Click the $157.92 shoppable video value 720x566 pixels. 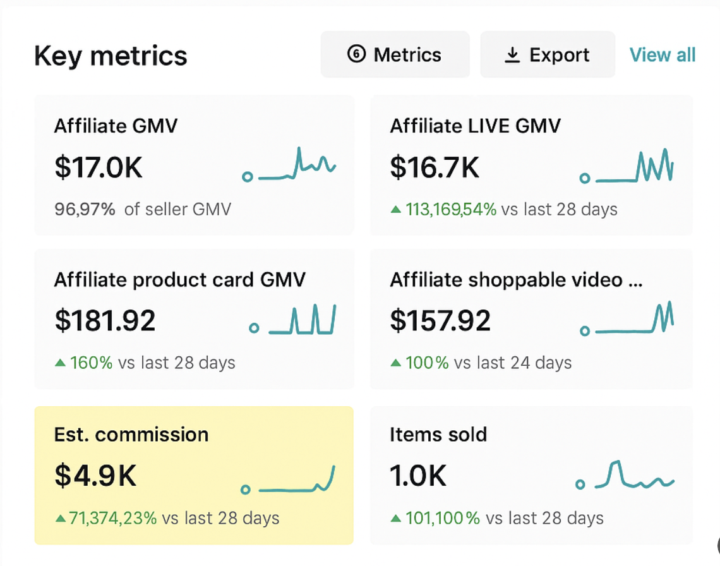[440, 321]
